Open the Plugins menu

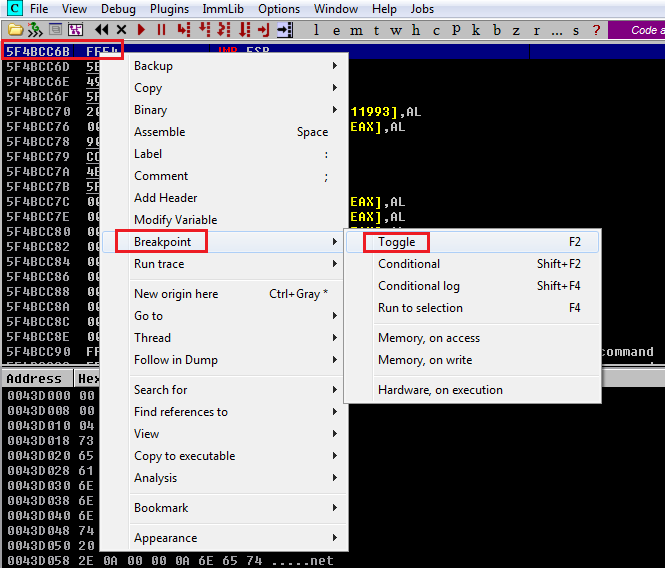[169, 9]
